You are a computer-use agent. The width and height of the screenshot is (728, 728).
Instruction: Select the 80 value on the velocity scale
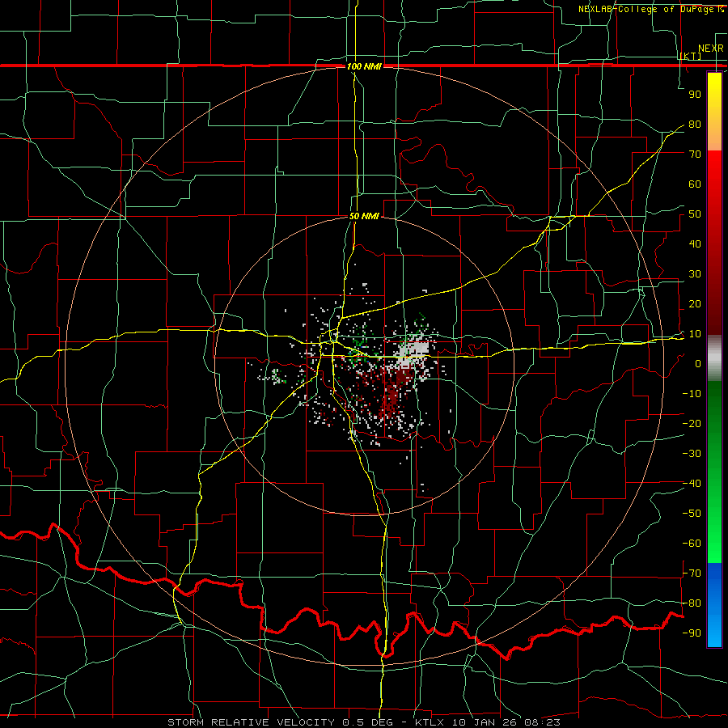(695, 125)
